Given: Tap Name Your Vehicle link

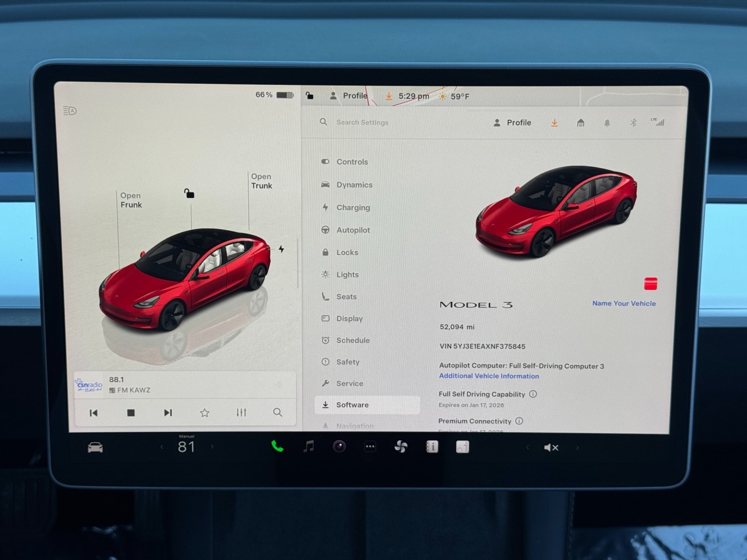Looking at the screenshot, I should 624,303.
